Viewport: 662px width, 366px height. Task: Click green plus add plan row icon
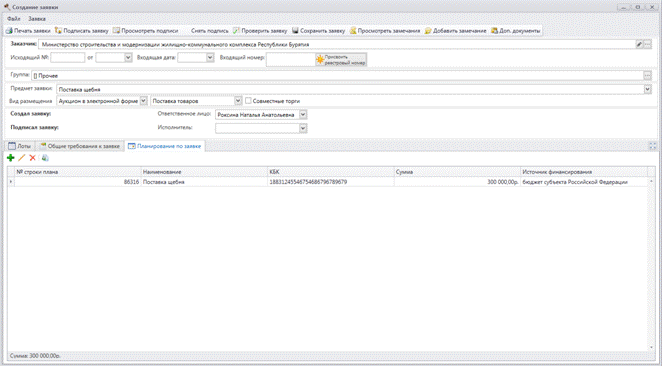(11, 158)
